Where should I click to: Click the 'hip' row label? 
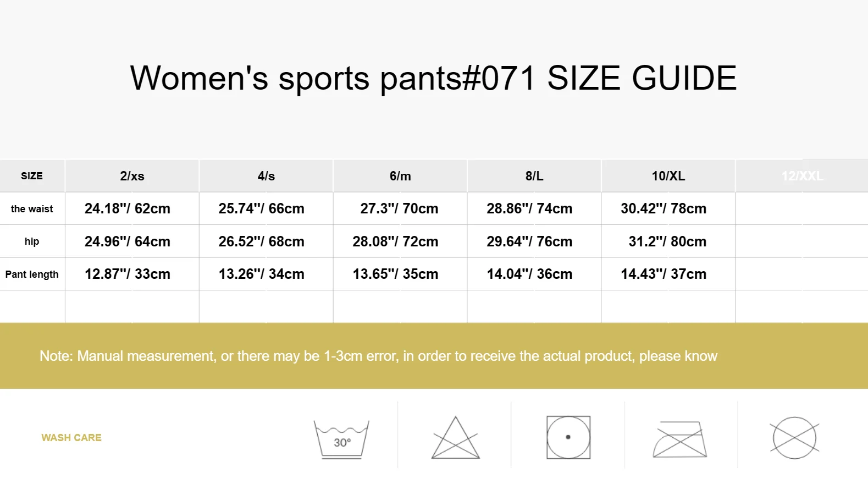32,241
